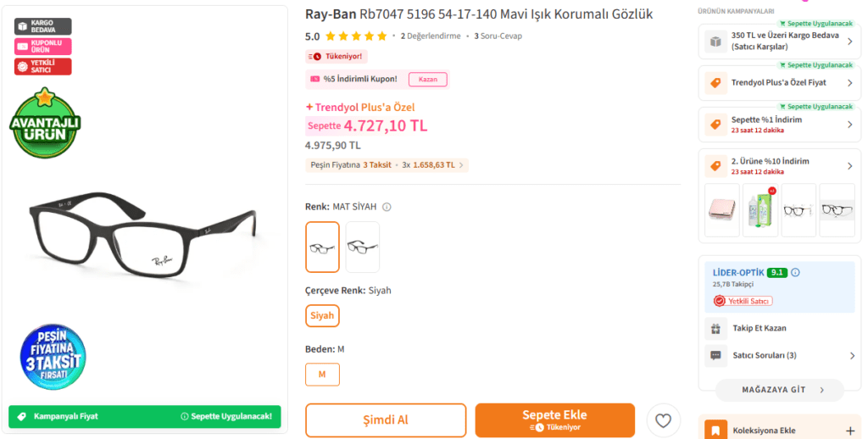Screen dimensions: 868x439
Task: Select the first MAT SİYAH color swatch
Action: pos(322,247)
